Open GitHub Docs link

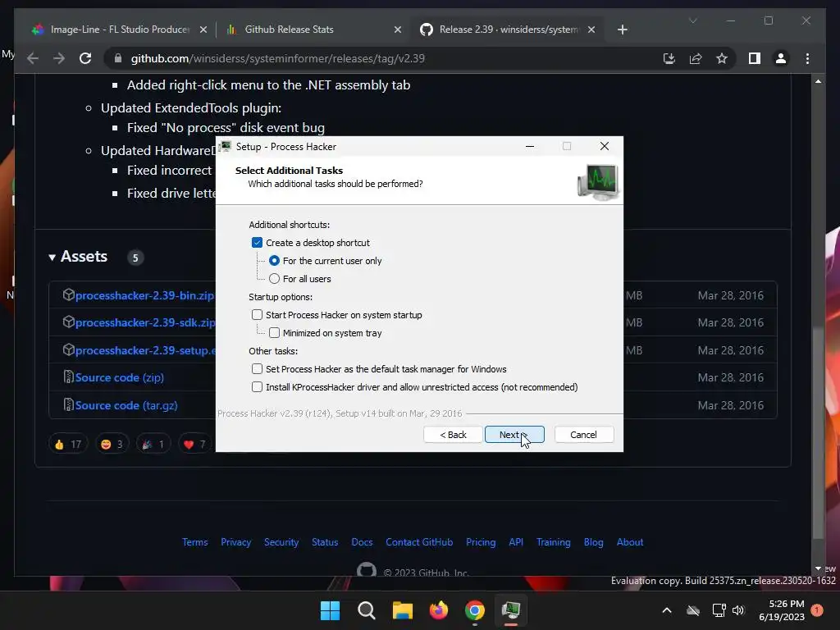point(362,542)
